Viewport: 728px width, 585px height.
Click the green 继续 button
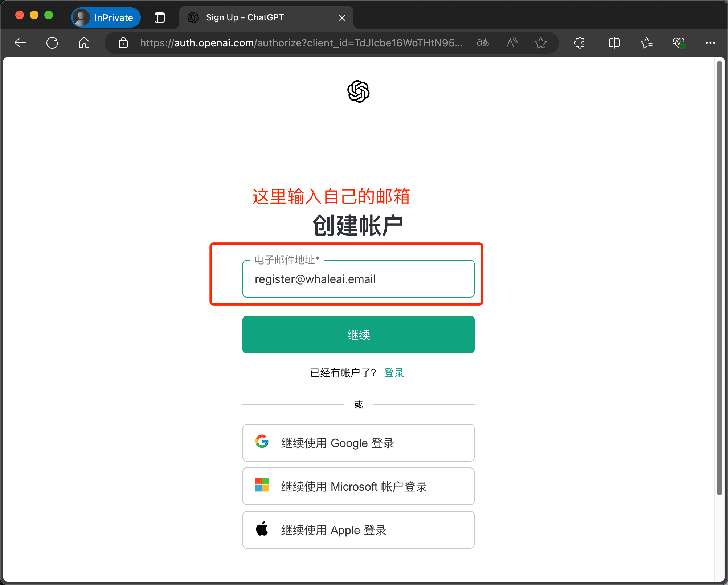[359, 335]
